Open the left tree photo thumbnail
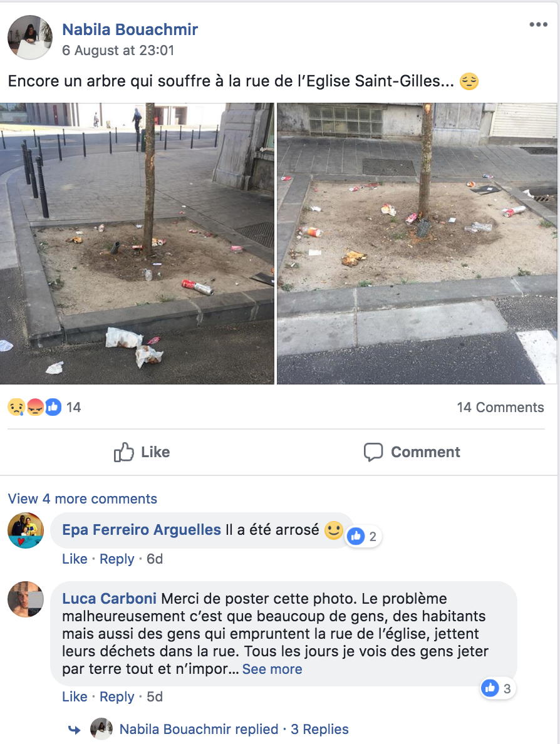The image size is (560, 744). tap(137, 244)
